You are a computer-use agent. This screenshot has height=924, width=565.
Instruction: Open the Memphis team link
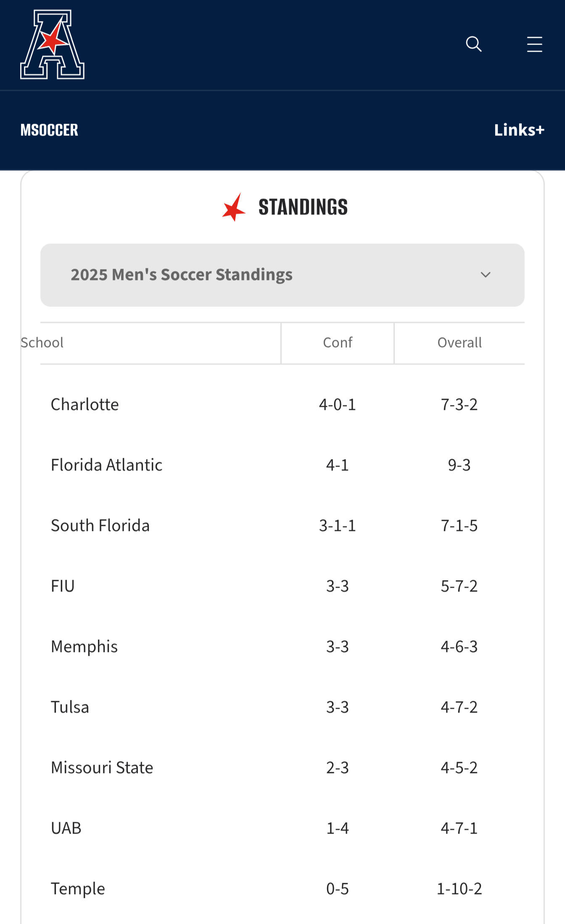(x=84, y=647)
